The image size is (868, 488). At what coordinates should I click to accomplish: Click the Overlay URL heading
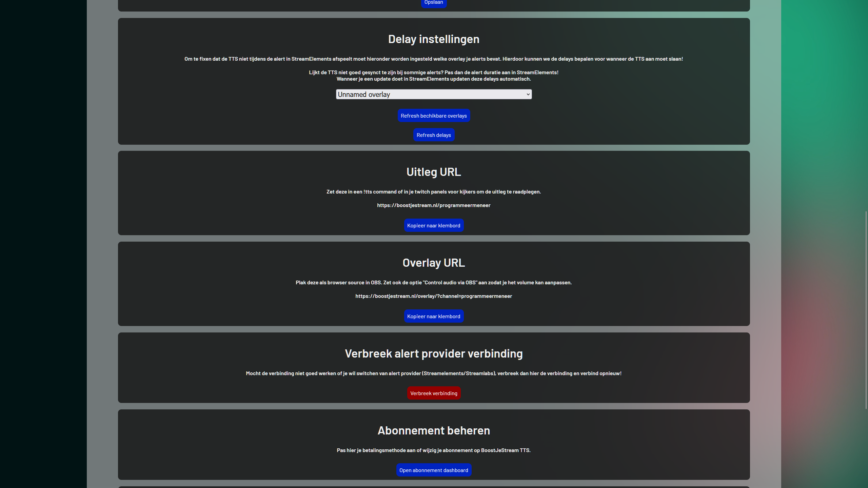click(434, 263)
